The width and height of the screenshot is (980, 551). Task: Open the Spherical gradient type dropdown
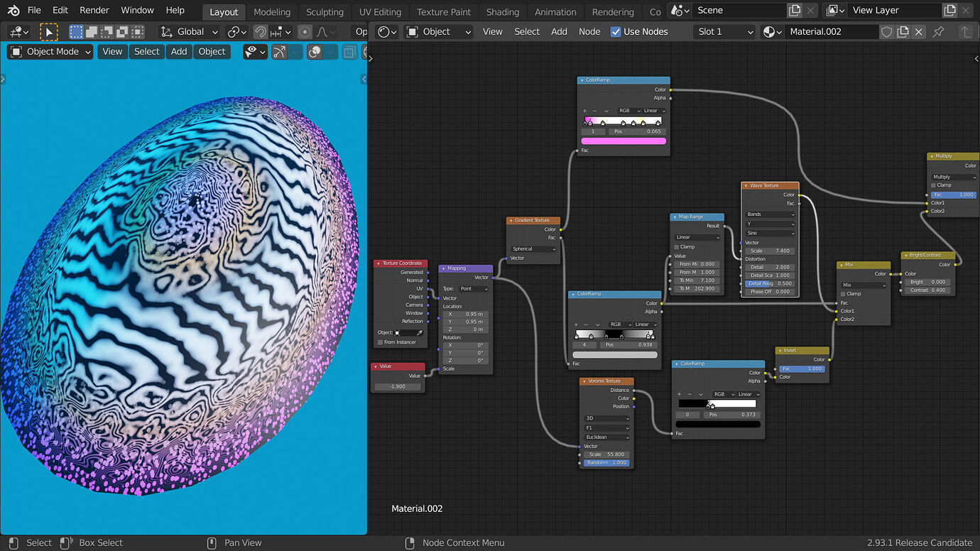pyautogui.click(x=535, y=249)
